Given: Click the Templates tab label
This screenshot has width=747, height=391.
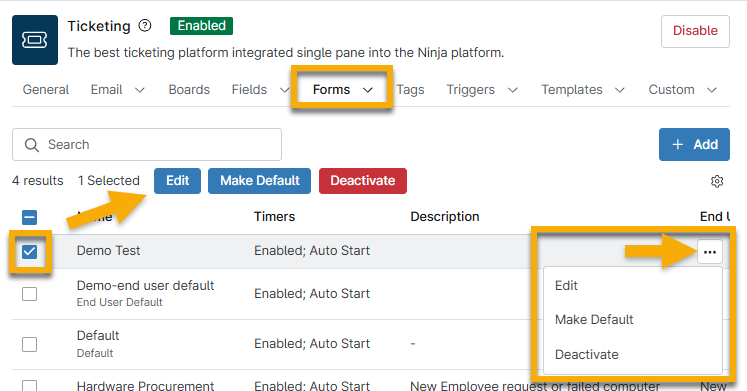Looking at the screenshot, I should [x=572, y=90].
